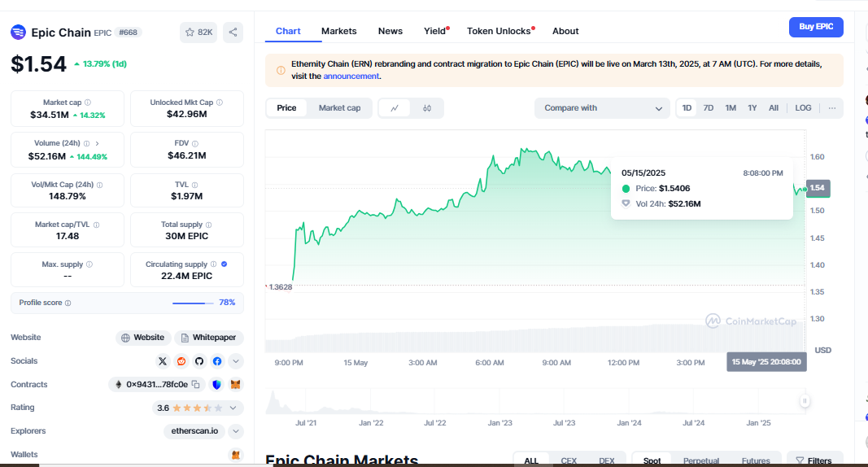Image resolution: width=868 pixels, height=467 pixels.
Task: Show Max. supply info icon
Action: click(x=89, y=264)
